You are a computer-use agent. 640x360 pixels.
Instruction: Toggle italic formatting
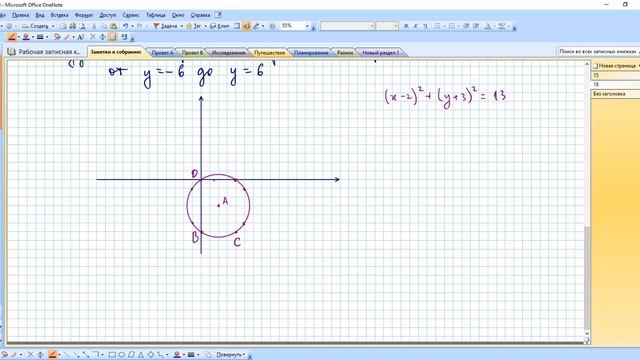point(416,26)
